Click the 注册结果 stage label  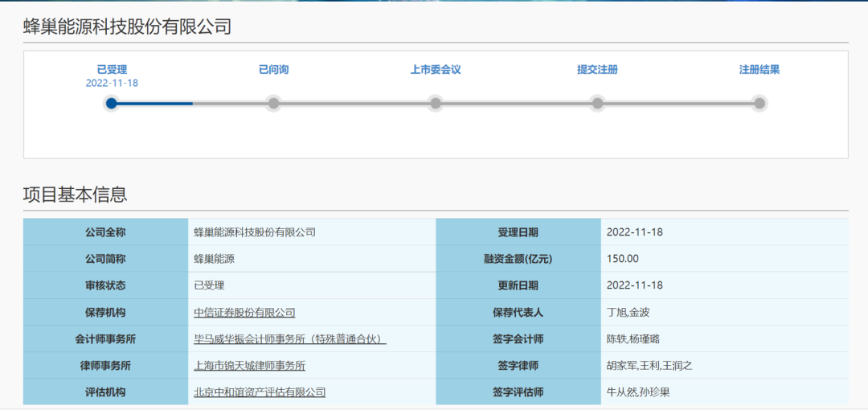pos(759,70)
